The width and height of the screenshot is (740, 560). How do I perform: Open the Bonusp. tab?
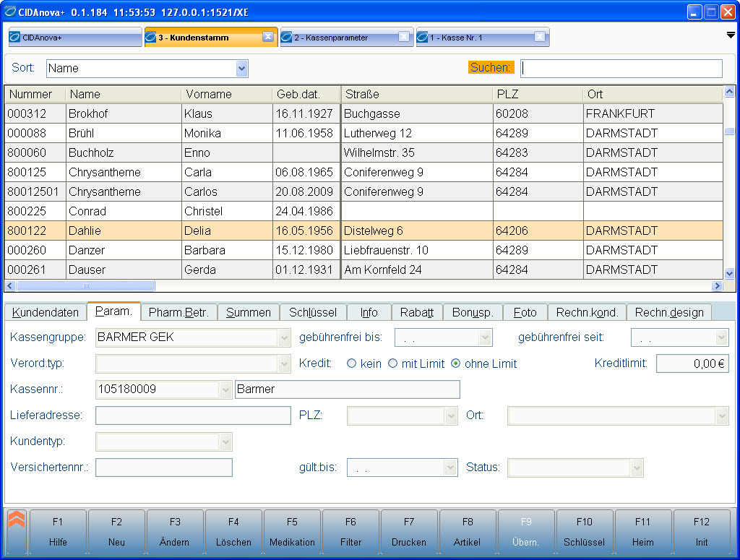(x=473, y=312)
